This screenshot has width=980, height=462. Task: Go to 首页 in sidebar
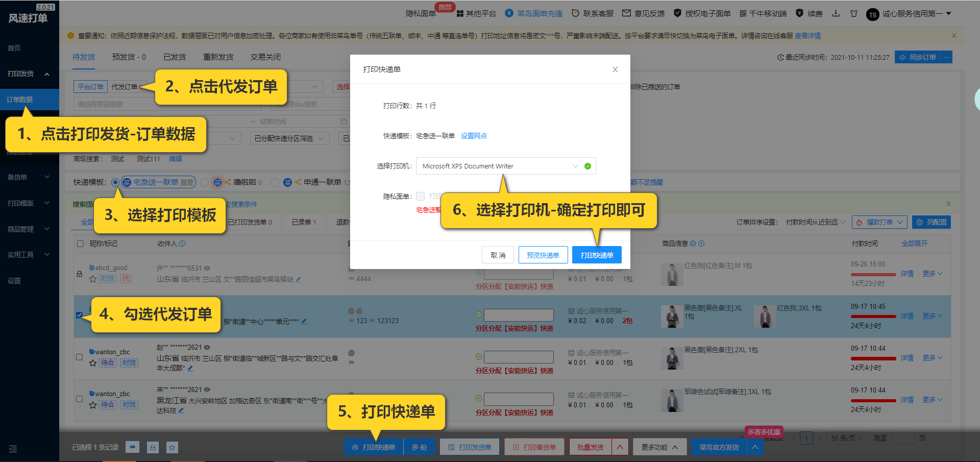coord(14,48)
